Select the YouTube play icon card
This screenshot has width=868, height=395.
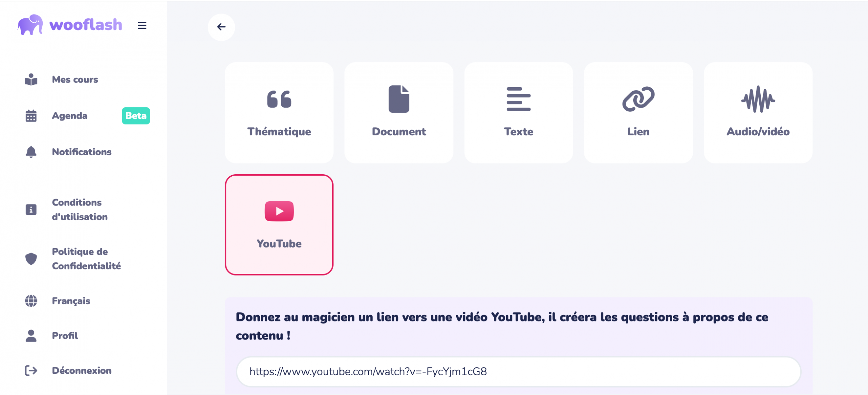click(279, 211)
